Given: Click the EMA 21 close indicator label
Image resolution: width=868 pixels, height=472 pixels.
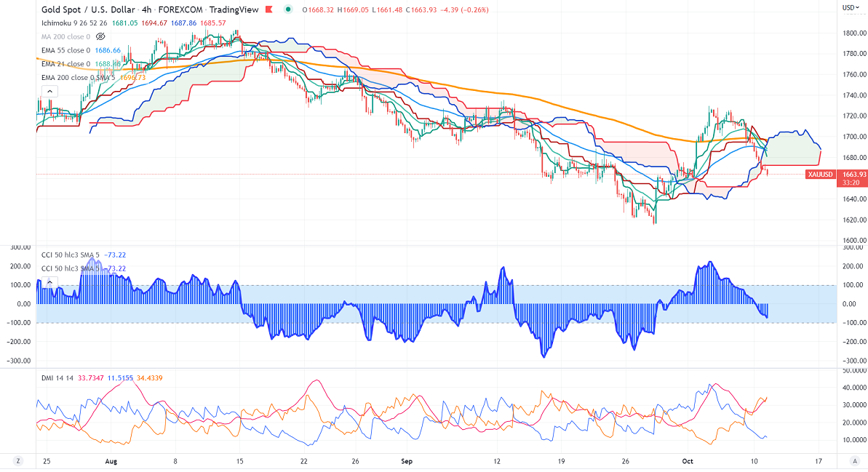Looking at the screenshot, I should coord(65,64).
